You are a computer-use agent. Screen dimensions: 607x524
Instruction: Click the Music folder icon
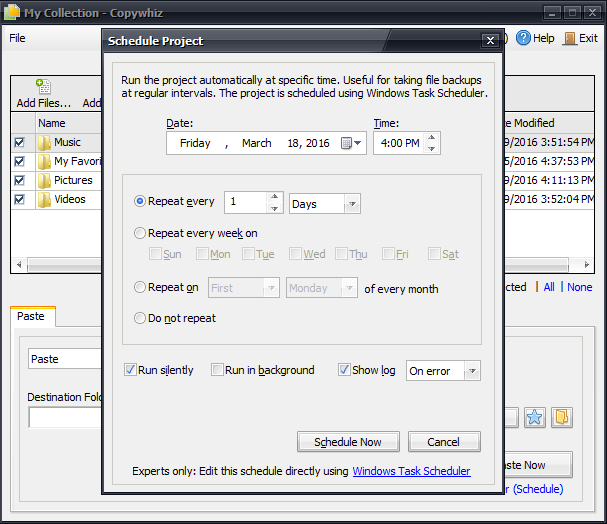(x=44, y=142)
